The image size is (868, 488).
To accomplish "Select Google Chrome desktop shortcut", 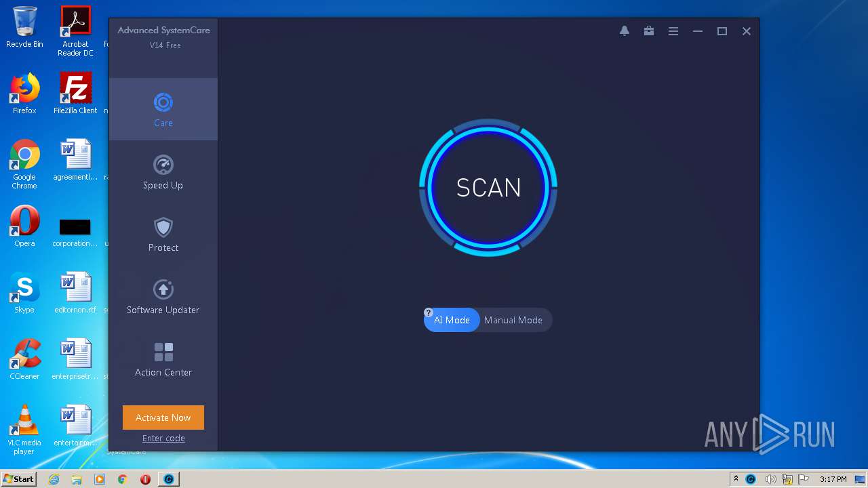I will (x=24, y=164).
